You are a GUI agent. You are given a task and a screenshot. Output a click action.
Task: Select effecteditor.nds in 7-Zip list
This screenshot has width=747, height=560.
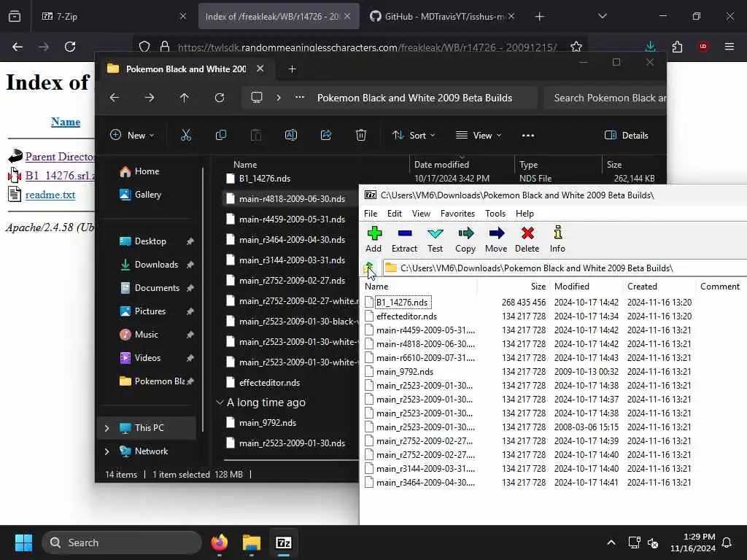pos(406,316)
